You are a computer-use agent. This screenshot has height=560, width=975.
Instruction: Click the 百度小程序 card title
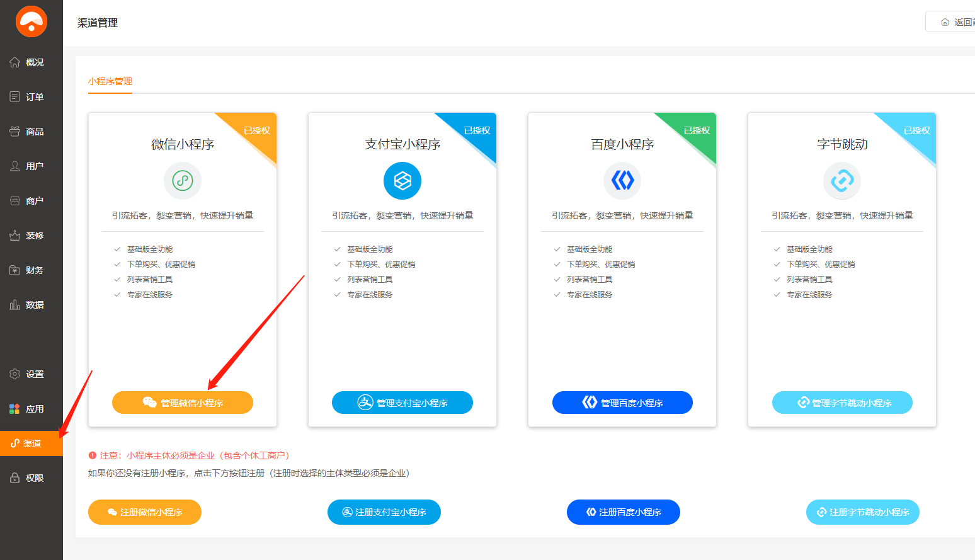tap(622, 144)
